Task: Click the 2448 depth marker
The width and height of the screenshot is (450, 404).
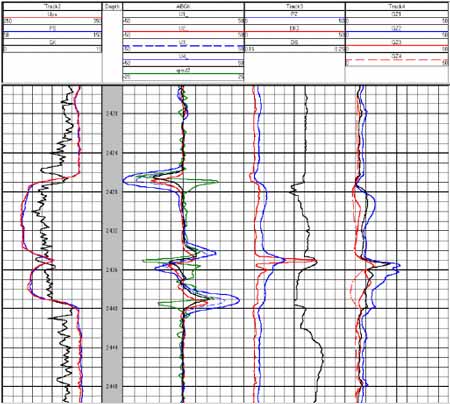Action: coord(113,387)
